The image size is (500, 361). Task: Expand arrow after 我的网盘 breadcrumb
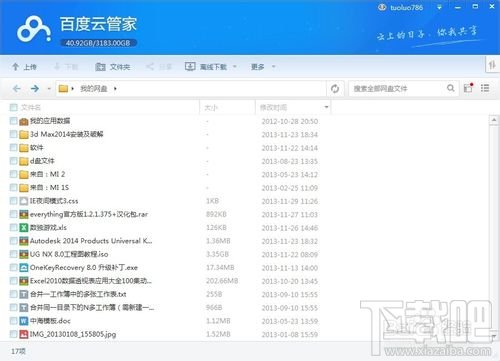click(x=115, y=89)
